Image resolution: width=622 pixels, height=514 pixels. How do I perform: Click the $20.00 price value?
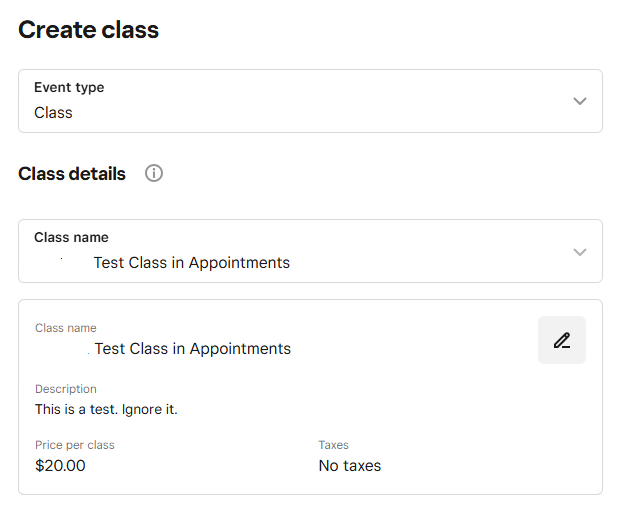[x=60, y=466]
